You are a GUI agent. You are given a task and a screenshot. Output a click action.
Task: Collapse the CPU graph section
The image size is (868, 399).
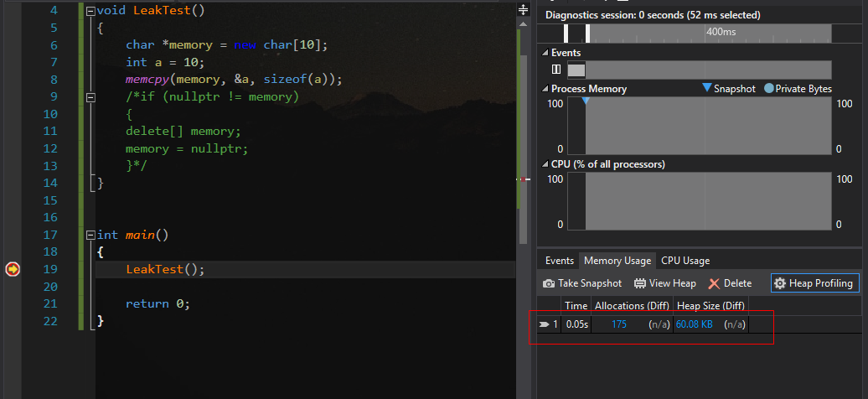coord(545,164)
